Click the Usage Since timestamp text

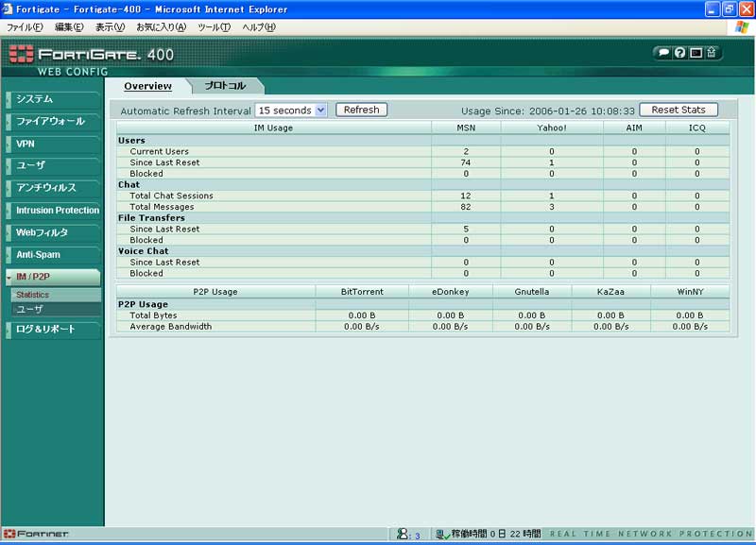[x=548, y=111]
